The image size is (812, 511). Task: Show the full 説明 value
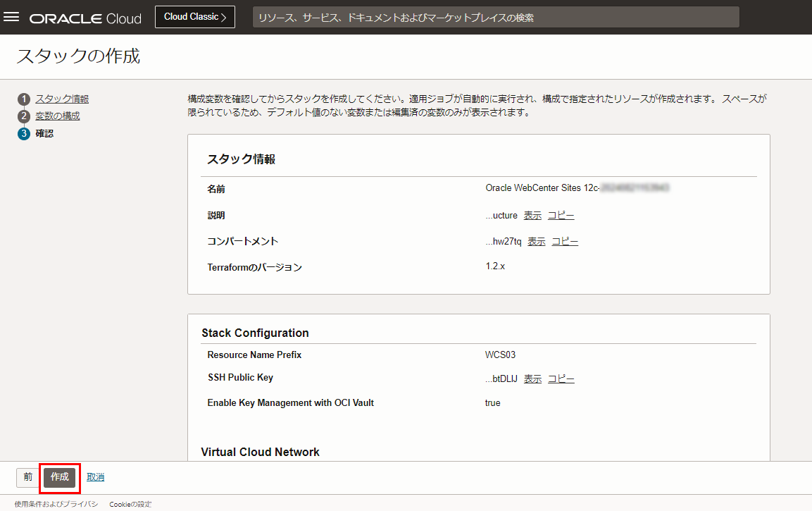click(532, 216)
